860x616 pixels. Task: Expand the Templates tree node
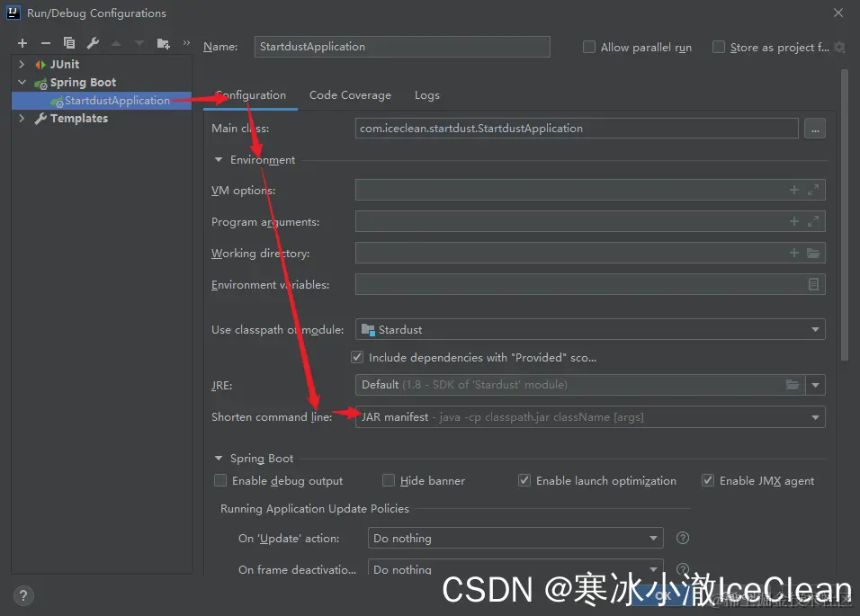[x=22, y=118]
